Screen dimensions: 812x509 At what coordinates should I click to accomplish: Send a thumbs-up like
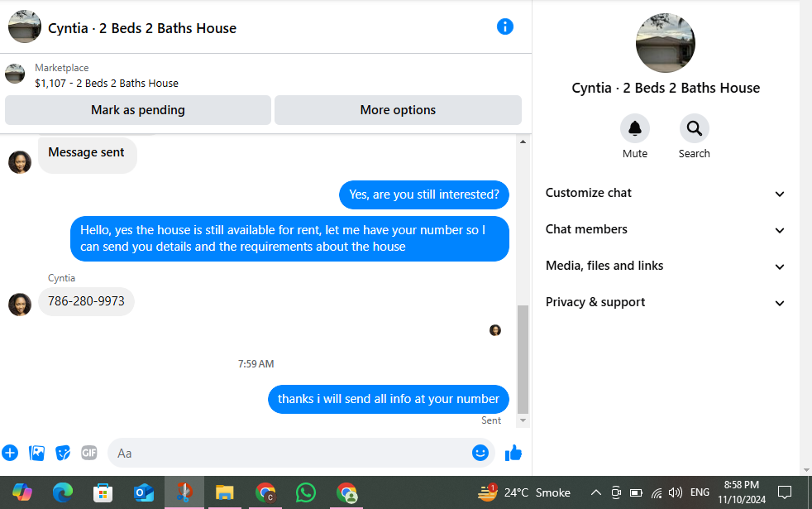(513, 453)
